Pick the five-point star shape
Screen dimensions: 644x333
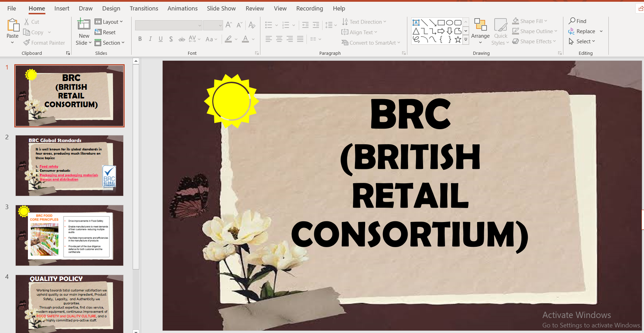[458, 40]
